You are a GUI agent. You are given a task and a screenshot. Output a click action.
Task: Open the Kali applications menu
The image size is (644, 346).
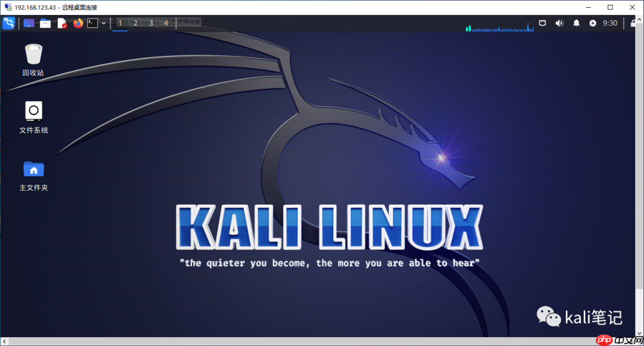[8, 23]
